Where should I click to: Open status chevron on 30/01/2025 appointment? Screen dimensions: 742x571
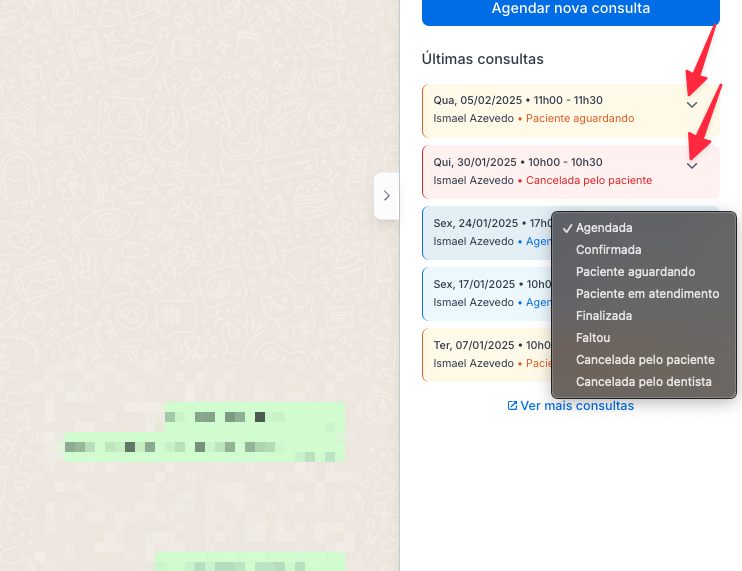click(x=692, y=166)
